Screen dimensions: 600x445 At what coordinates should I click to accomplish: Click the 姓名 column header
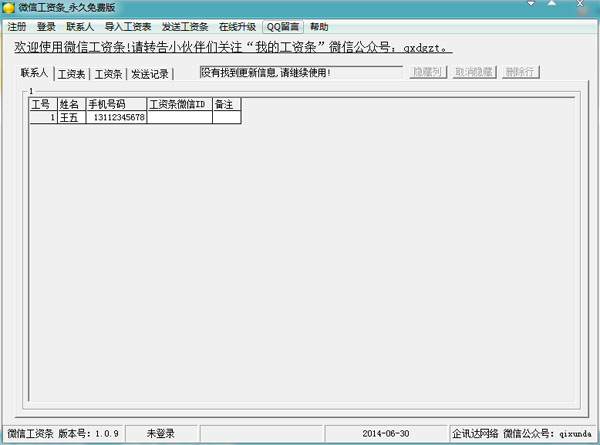point(70,104)
